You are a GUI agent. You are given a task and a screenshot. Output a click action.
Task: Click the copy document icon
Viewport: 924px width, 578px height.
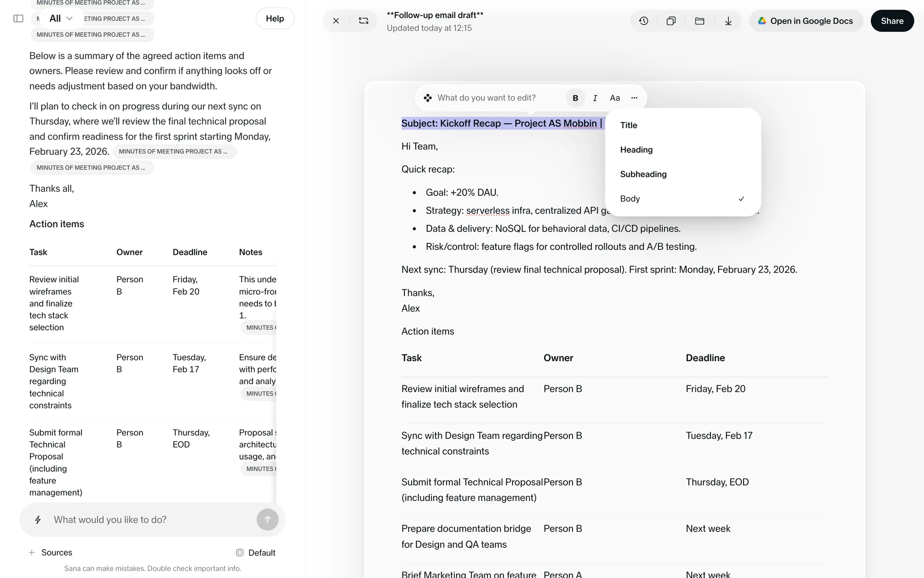click(x=671, y=21)
